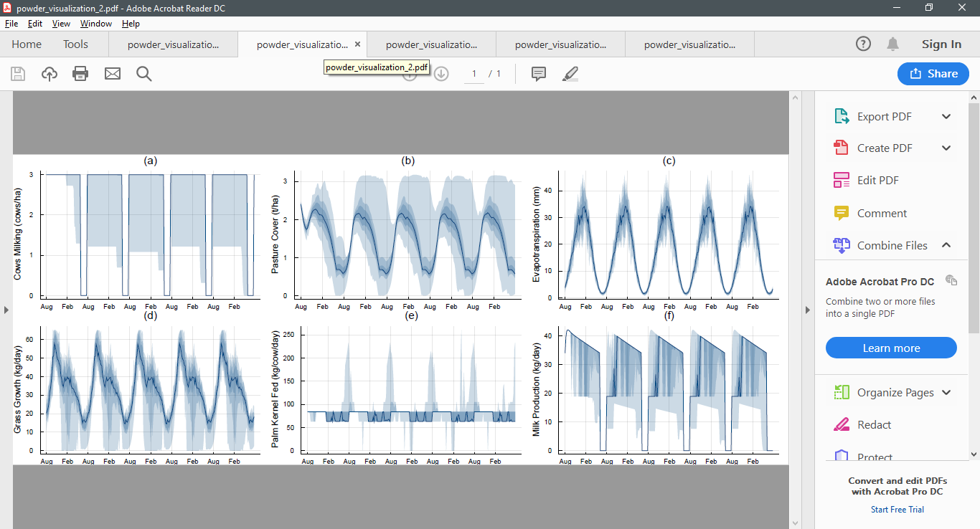Viewport: 980px width, 529px height.
Task: Collapse the Combine Files section chevron
Action: pos(946,245)
